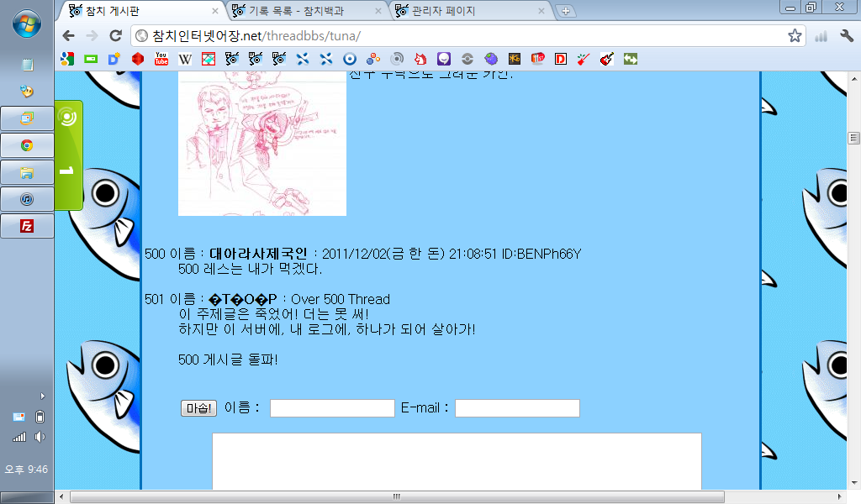Open the Wikipedia bookmark
This screenshot has height=504, width=861.
(185, 59)
